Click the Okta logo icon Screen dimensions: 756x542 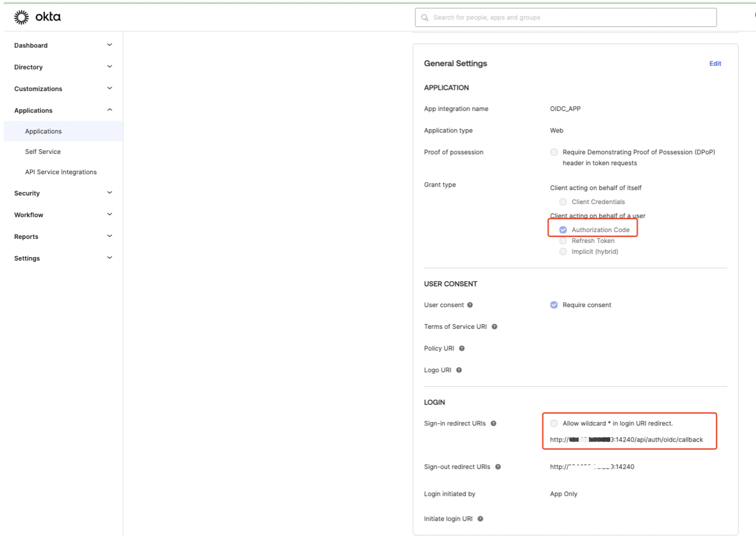coord(21,17)
